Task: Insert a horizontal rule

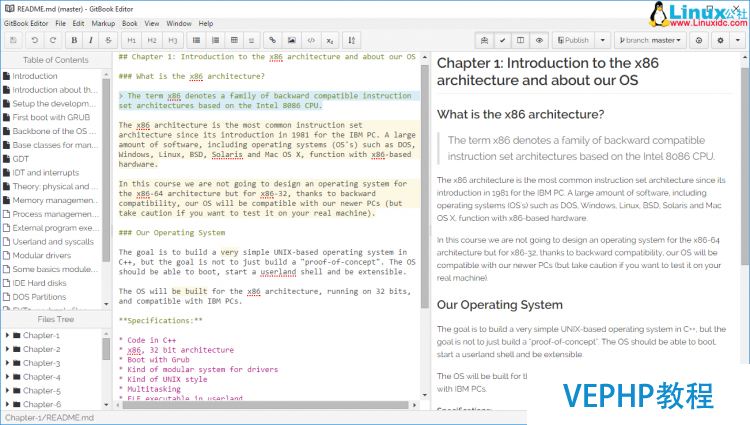Action: coord(252,41)
